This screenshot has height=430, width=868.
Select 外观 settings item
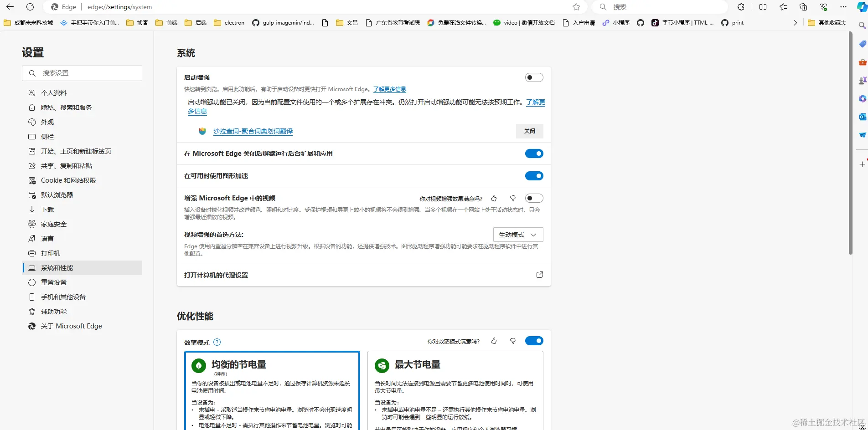[x=82, y=122]
